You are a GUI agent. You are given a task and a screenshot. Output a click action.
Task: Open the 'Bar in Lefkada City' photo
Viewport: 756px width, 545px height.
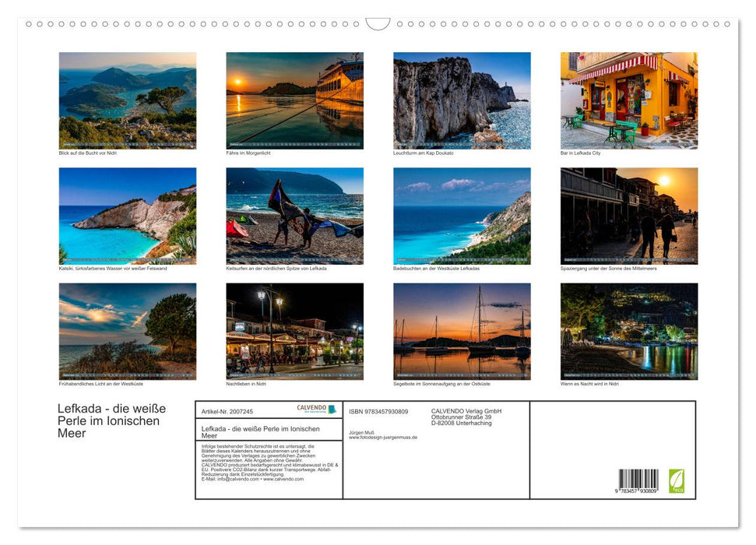click(x=628, y=100)
